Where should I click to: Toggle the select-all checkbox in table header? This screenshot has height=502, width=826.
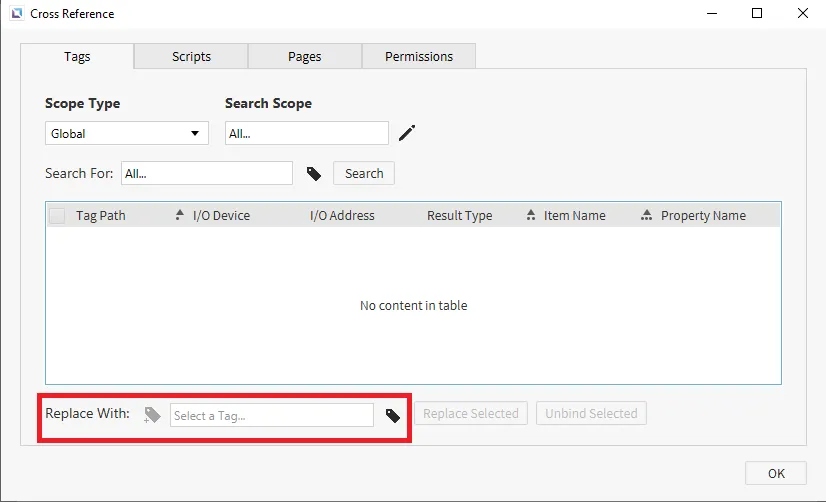58,216
